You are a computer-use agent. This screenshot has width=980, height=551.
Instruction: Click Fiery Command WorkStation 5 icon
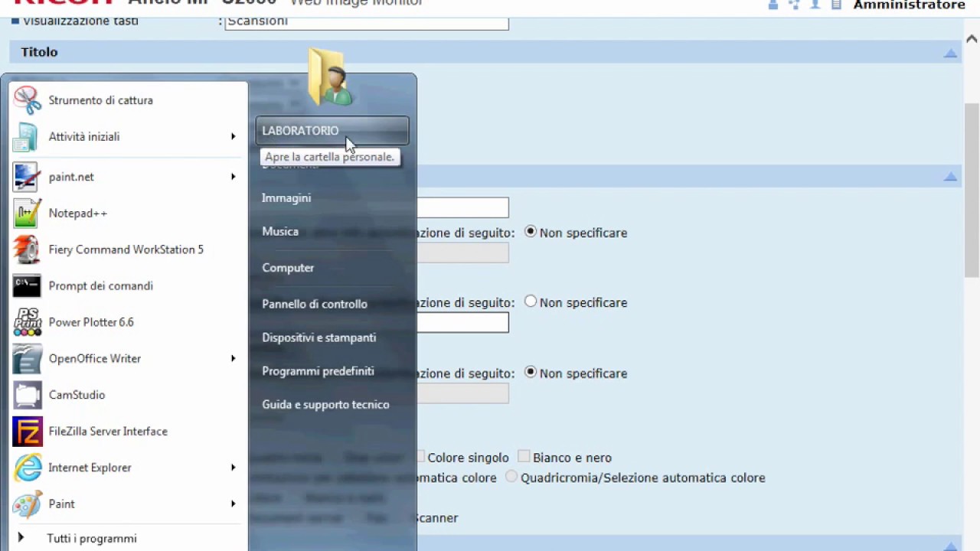pyautogui.click(x=27, y=249)
